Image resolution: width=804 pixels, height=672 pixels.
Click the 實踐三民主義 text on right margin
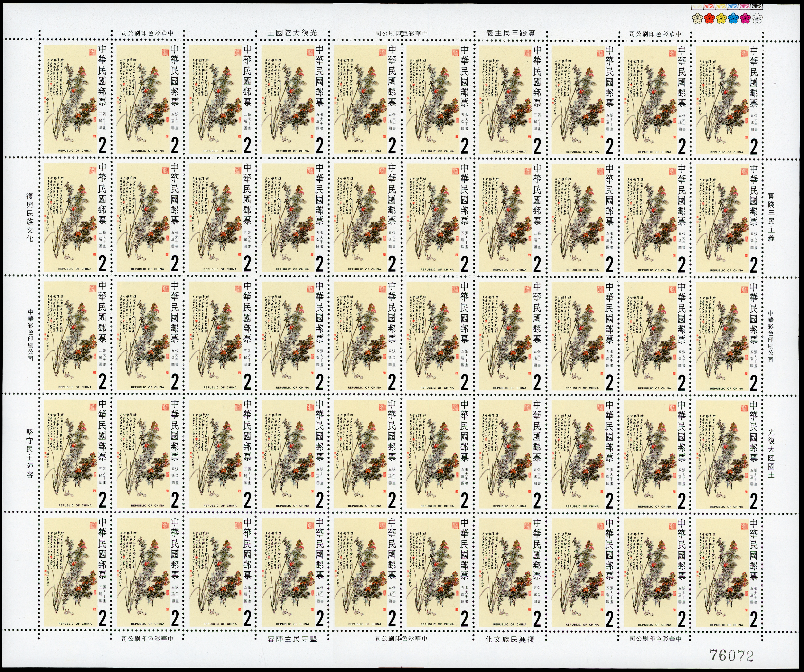click(771, 217)
